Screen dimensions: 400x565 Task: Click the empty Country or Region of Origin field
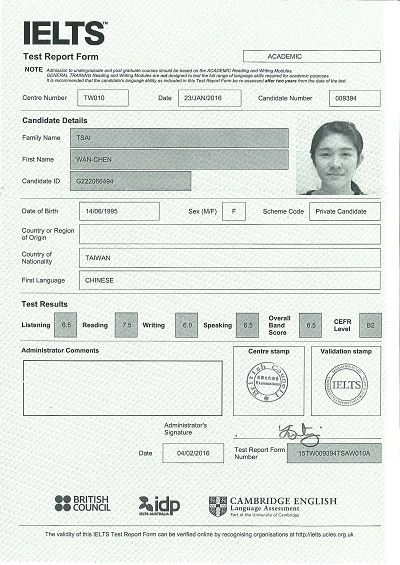230,235
